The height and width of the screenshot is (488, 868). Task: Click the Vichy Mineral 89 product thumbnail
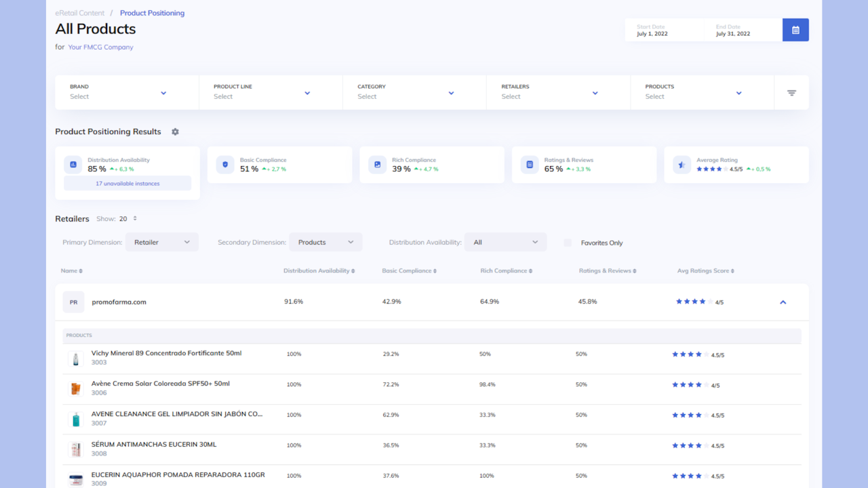pyautogui.click(x=76, y=359)
